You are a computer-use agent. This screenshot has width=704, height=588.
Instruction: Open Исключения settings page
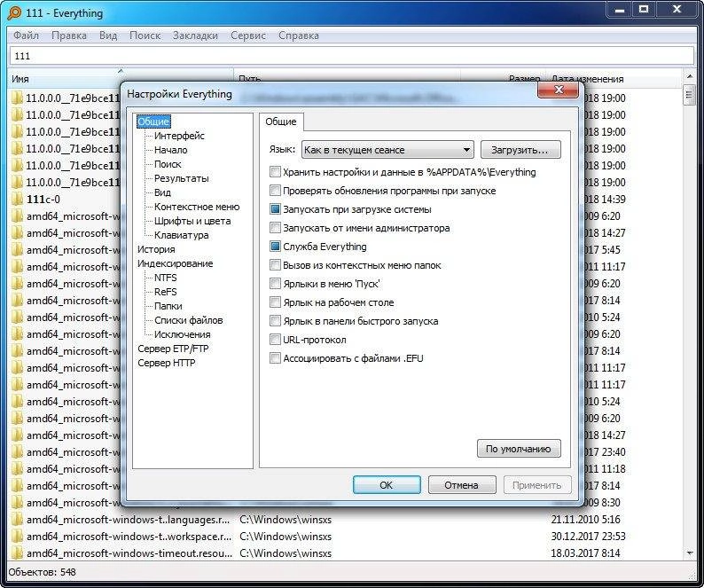click(182, 334)
